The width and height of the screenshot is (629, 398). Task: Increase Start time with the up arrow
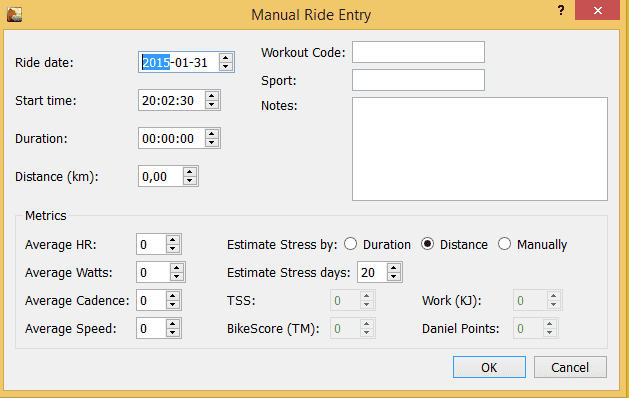(211, 96)
